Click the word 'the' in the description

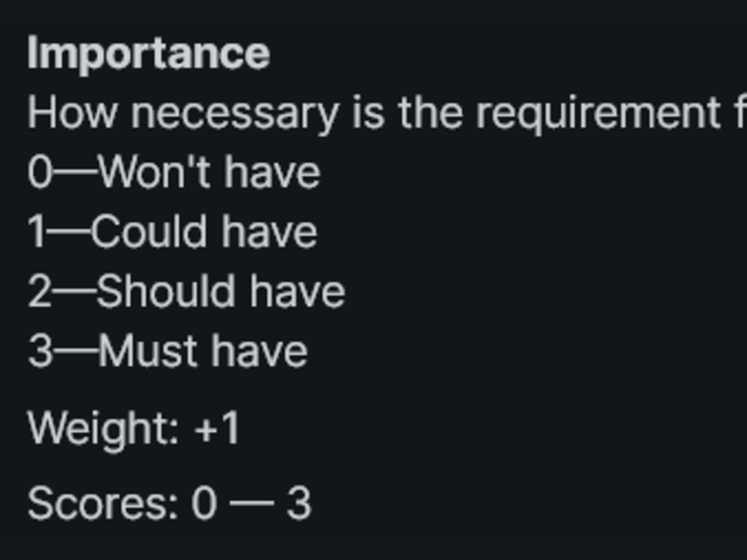click(430, 113)
